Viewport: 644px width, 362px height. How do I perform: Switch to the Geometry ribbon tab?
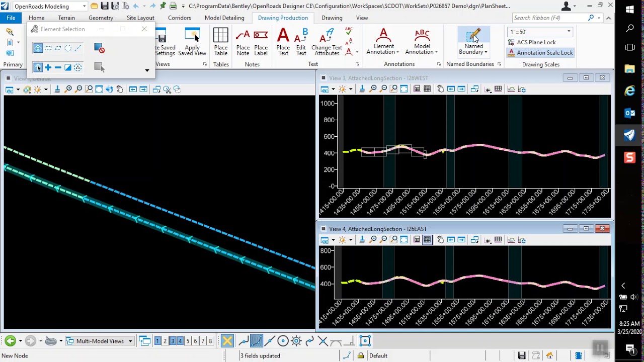(x=101, y=18)
